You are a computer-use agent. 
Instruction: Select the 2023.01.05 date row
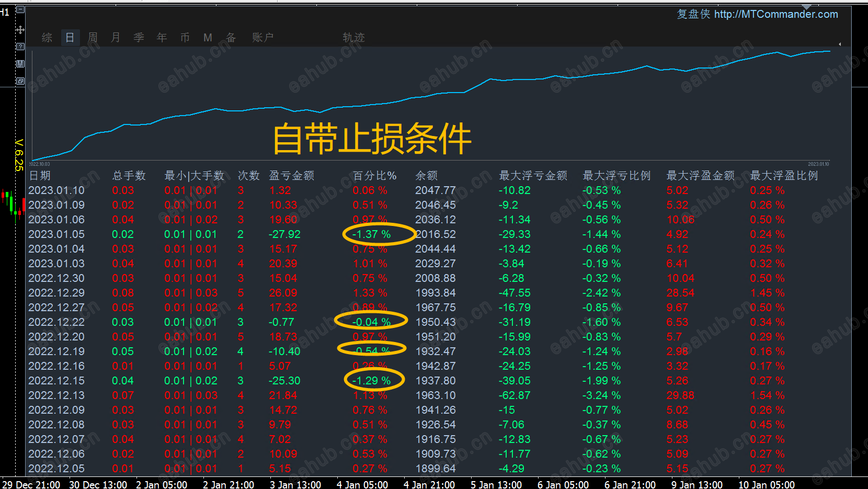coord(56,234)
